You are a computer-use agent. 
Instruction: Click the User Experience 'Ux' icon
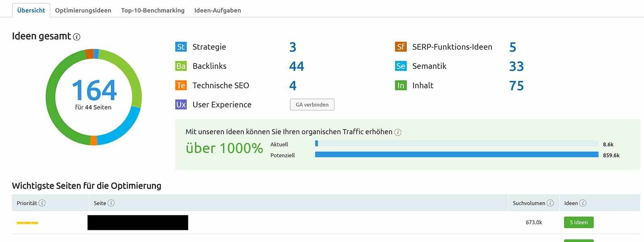(181, 105)
